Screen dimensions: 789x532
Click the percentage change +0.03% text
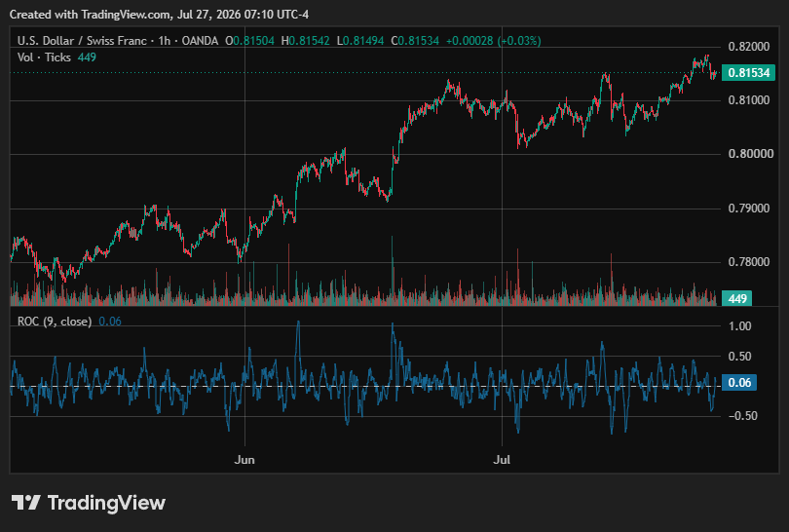519,41
